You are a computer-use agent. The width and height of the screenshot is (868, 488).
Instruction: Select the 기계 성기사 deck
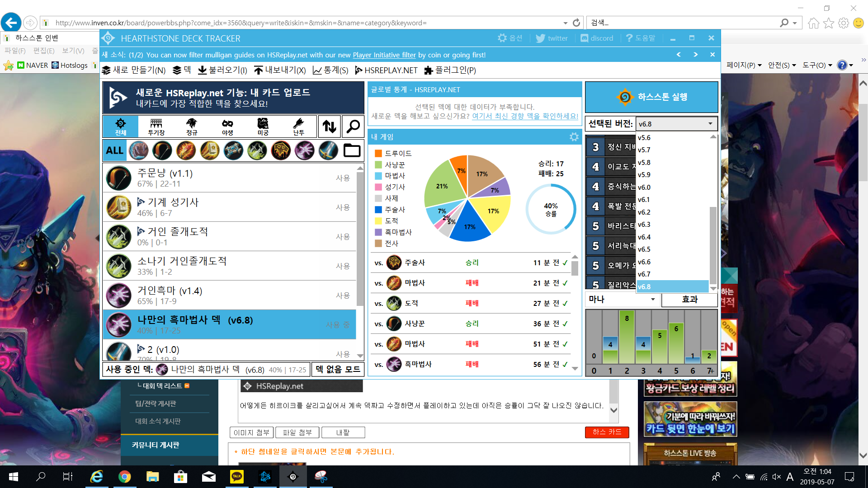229,207
